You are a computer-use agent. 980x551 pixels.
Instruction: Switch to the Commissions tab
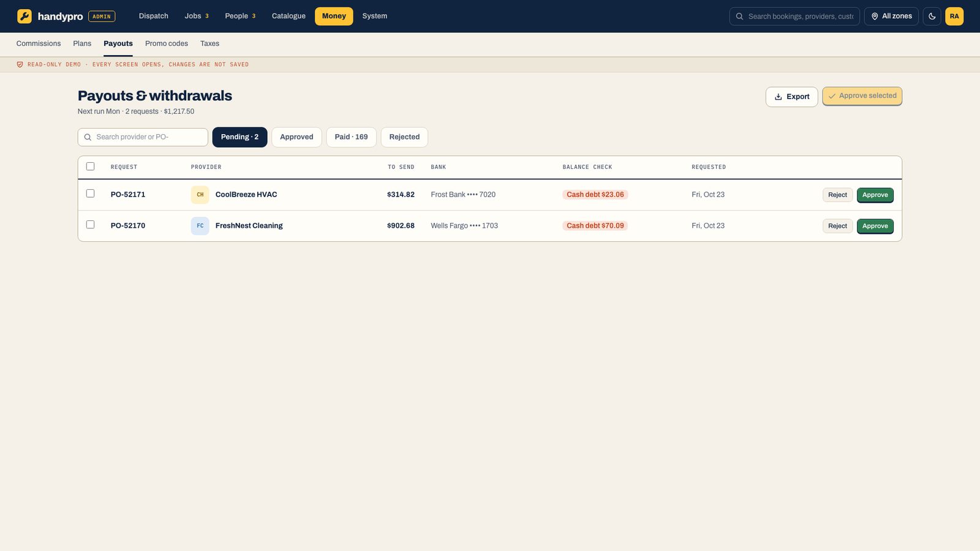click(x=39, y=43)
